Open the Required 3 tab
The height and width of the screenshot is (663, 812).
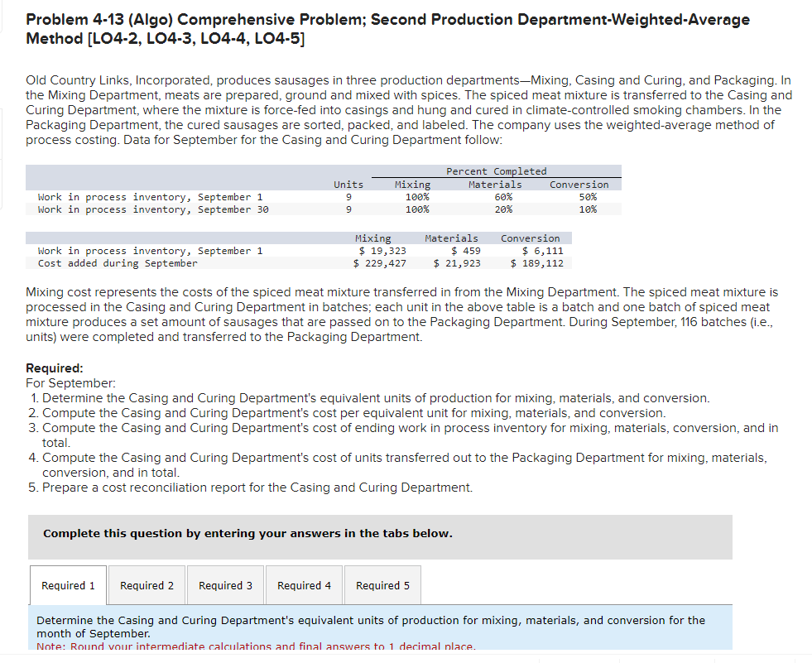tap(225, 585)
